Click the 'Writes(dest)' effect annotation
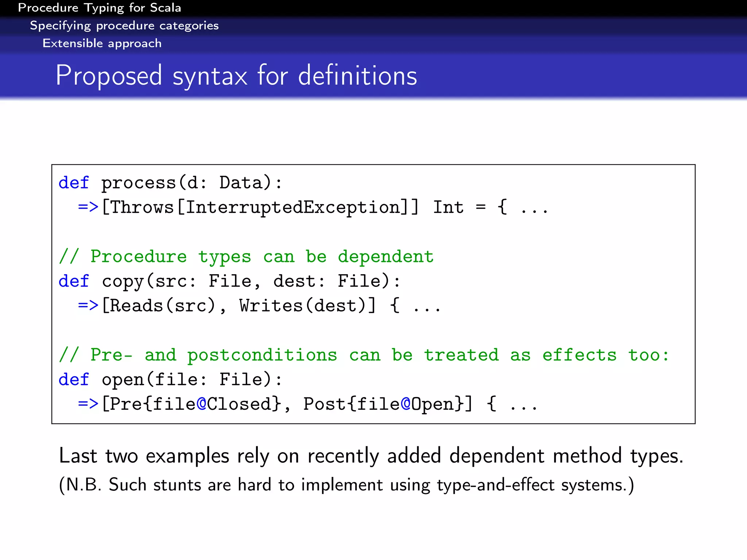The image size is (747, 560). tap(302, 306)
